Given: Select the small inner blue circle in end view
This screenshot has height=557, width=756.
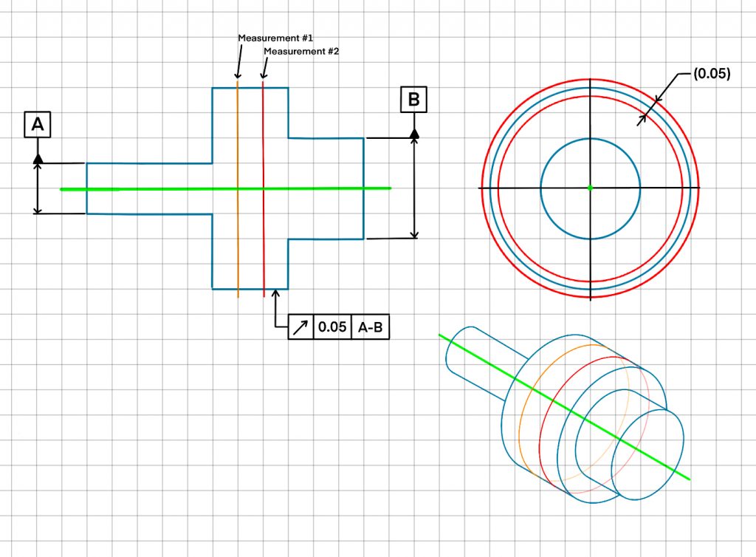Looking at the screenshot, I should pyautogui.click(x=541, y=188).
